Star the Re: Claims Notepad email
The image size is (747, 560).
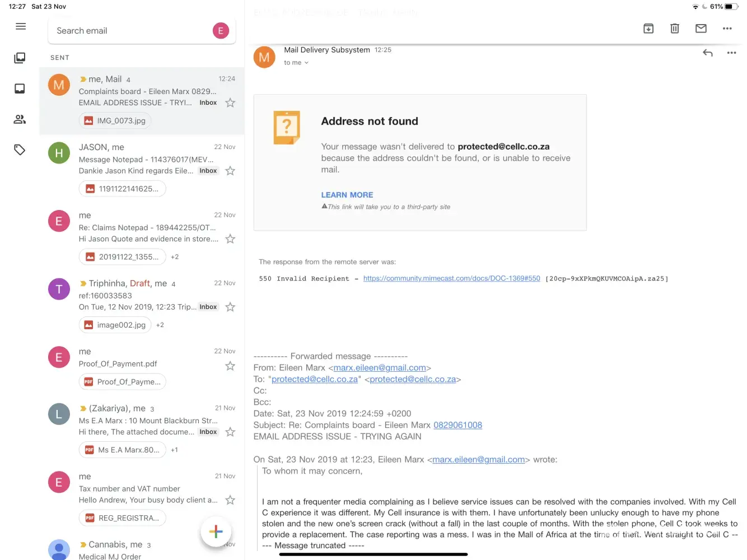tap(230, 239)
